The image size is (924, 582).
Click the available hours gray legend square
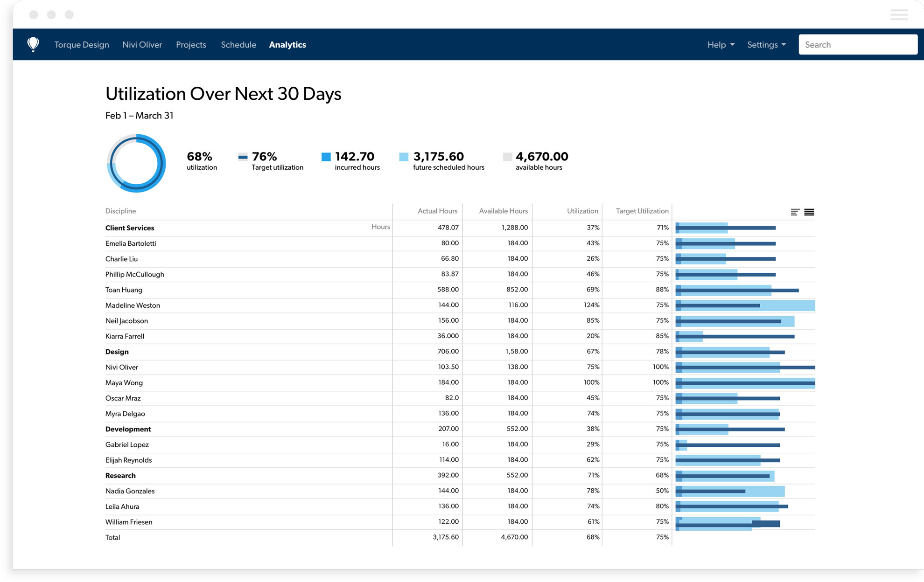[507, 157]
